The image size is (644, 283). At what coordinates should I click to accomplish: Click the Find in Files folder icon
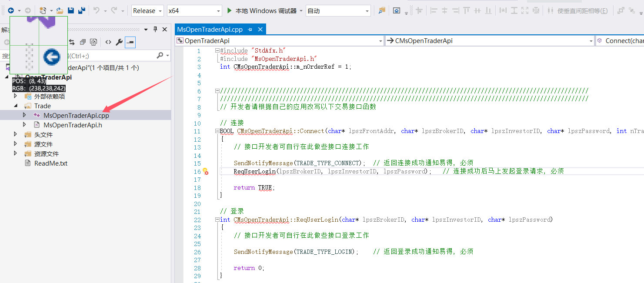(382, 10)
